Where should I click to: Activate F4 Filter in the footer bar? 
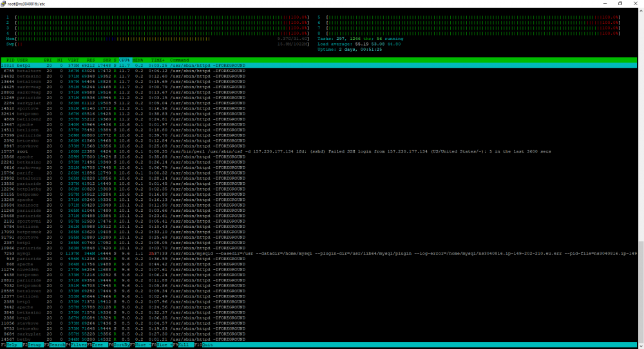pyautogui.click(x=76, y=345)
